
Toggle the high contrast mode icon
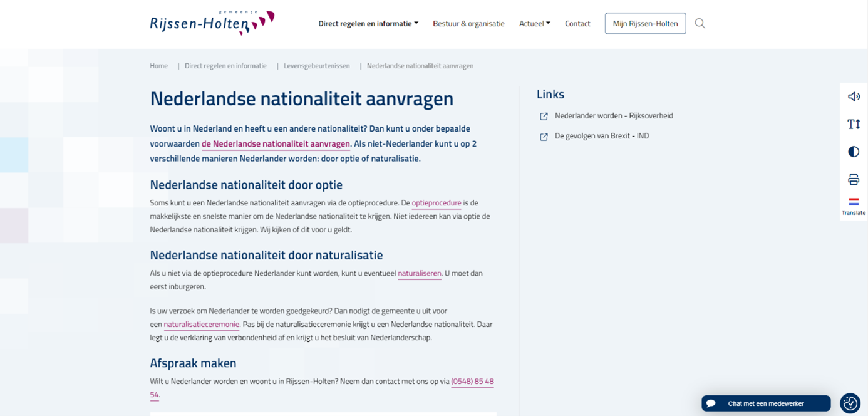coord(854,152)
